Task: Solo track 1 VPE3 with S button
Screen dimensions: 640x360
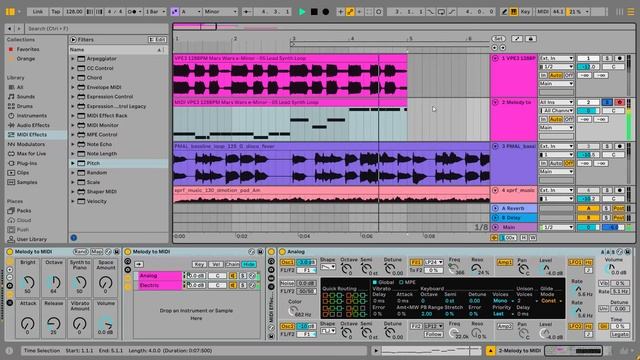Action: point(607,58)
